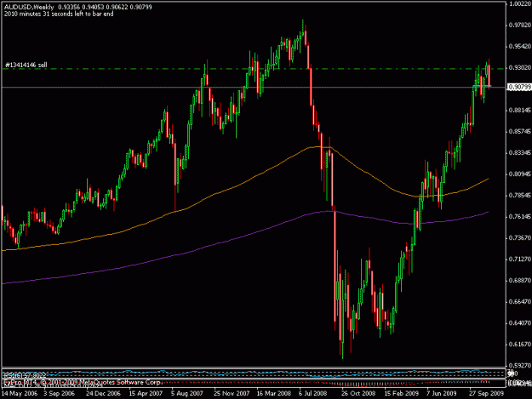Click the 7 Jun 2009 date label
This screenshot has width=532, height=399.
click(x=441, y=394)
